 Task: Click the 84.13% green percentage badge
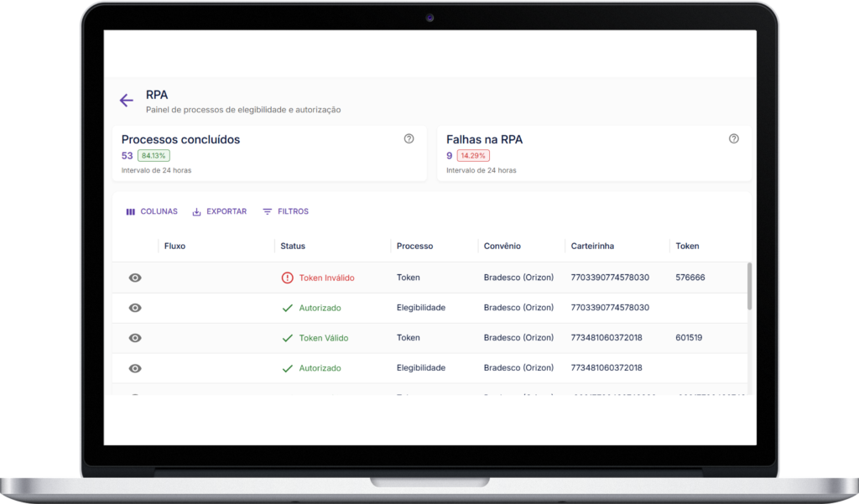click(154, 156)
